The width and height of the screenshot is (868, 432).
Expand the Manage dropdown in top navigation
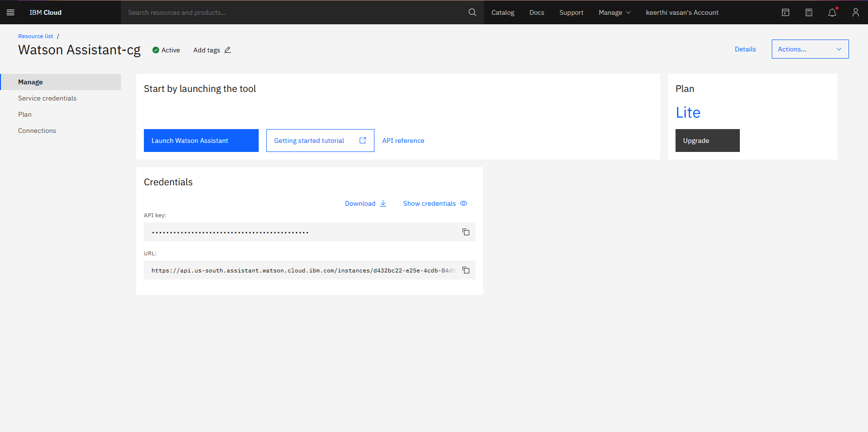[x=614, y=12]
